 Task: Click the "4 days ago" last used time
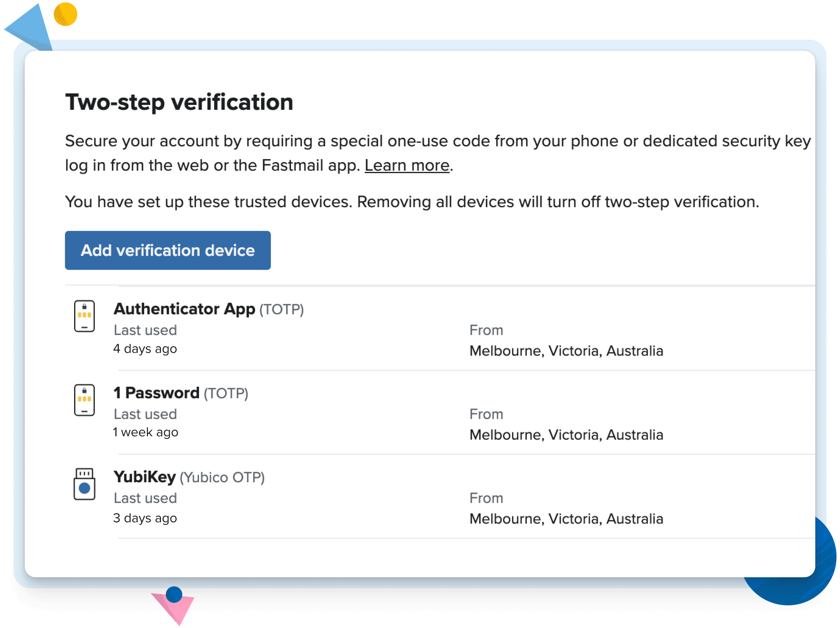pyautogui.click(x=145, y=349)
